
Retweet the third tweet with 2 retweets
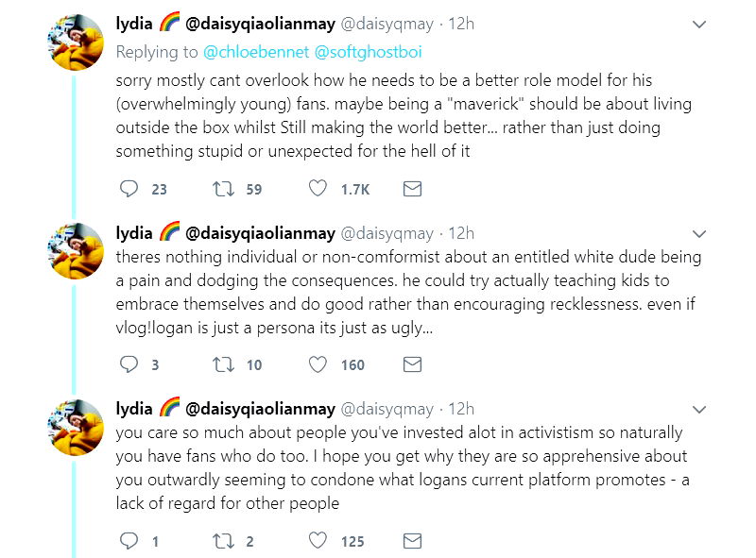pyautogui.click(x=224, y=541)
